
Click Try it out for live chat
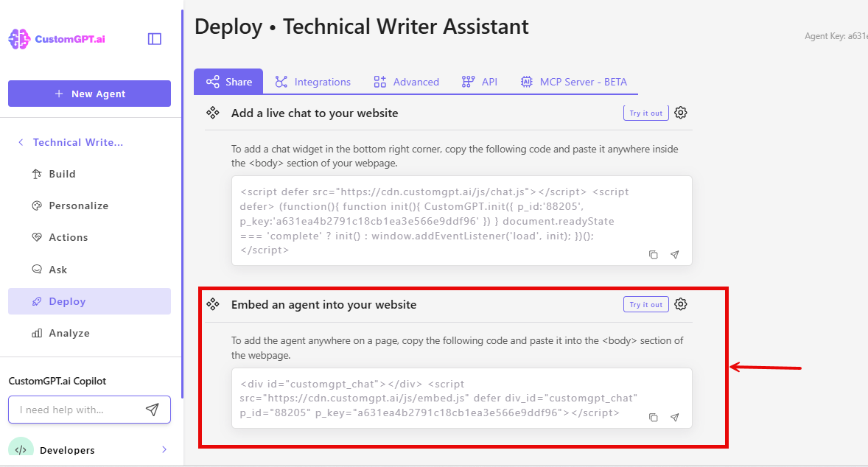646,113
